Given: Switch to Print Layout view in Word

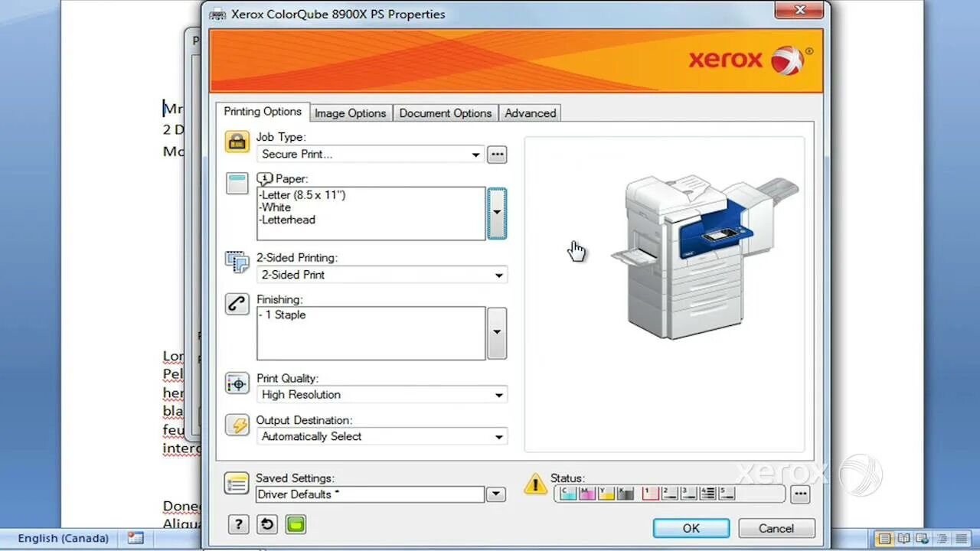Looking at the screenshot, I should [884, 539].
